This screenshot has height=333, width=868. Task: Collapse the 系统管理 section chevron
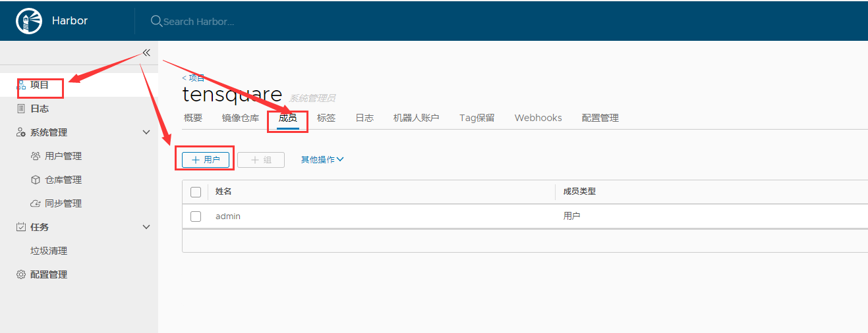tap(146, 132)
